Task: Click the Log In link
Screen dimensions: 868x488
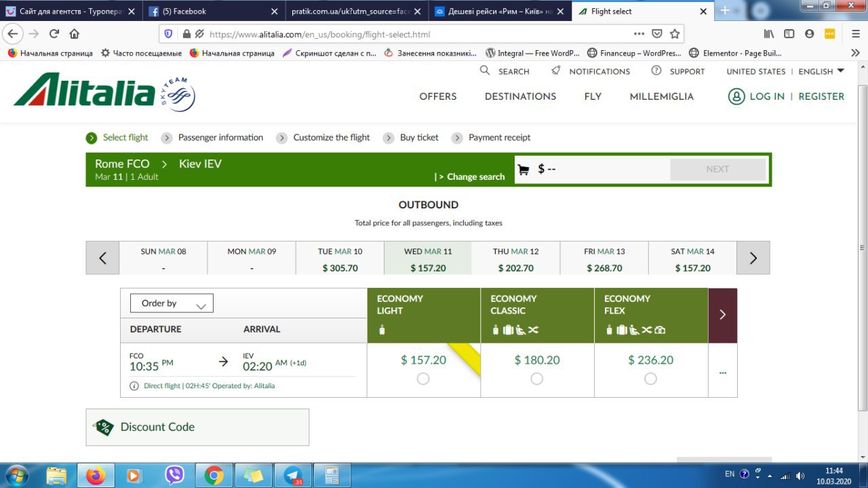Action: point(767,96)
